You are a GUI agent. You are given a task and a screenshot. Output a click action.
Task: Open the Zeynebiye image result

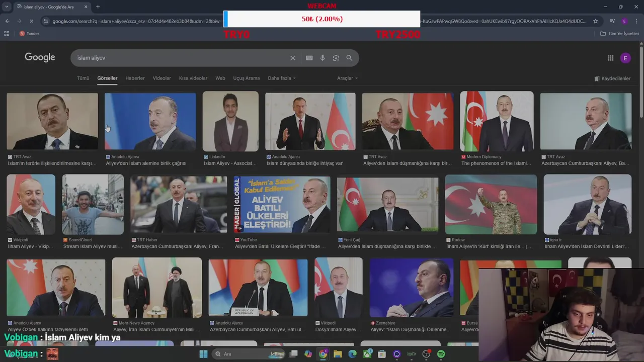coord(412,287)
